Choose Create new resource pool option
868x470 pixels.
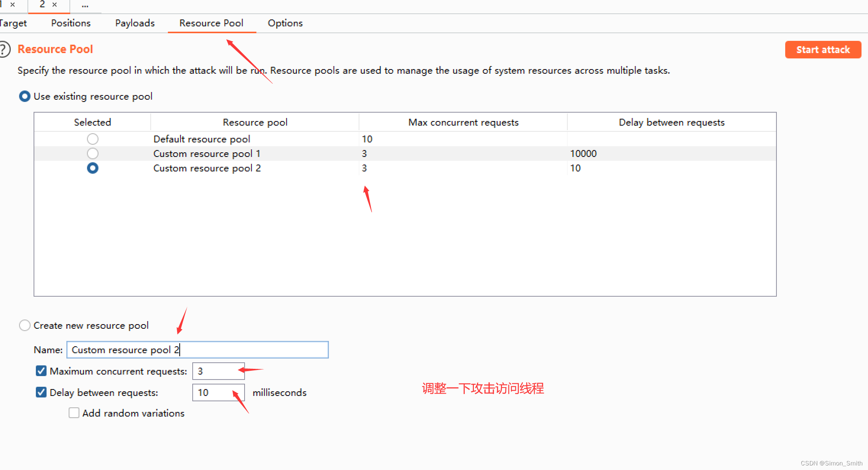tap(25, 325)
